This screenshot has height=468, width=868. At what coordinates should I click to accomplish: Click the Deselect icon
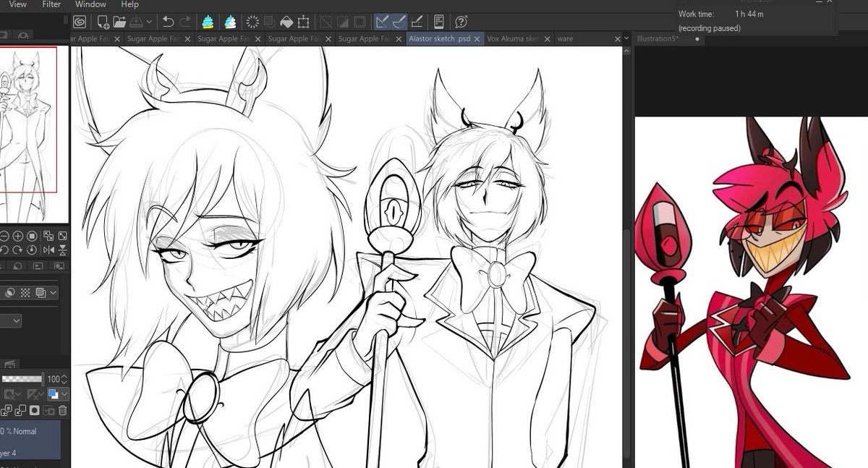pyautogui.click(x=326, y=22)
